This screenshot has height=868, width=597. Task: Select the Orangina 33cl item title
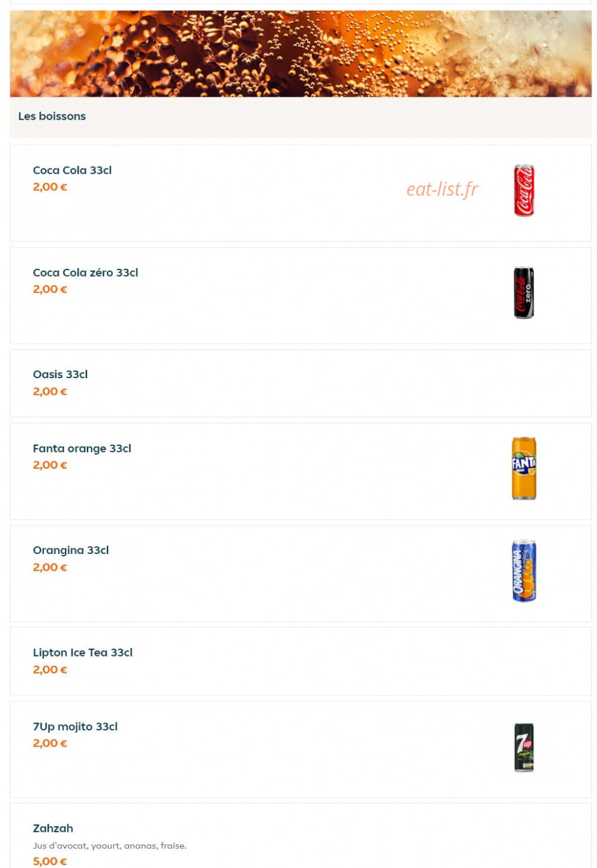pos(71,550)
